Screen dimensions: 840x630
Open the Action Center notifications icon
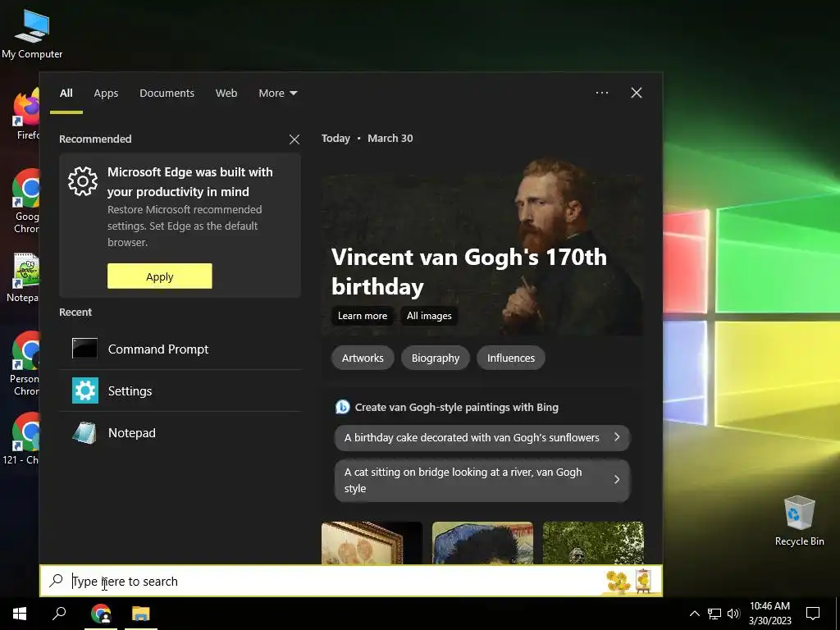pos(813,614)
